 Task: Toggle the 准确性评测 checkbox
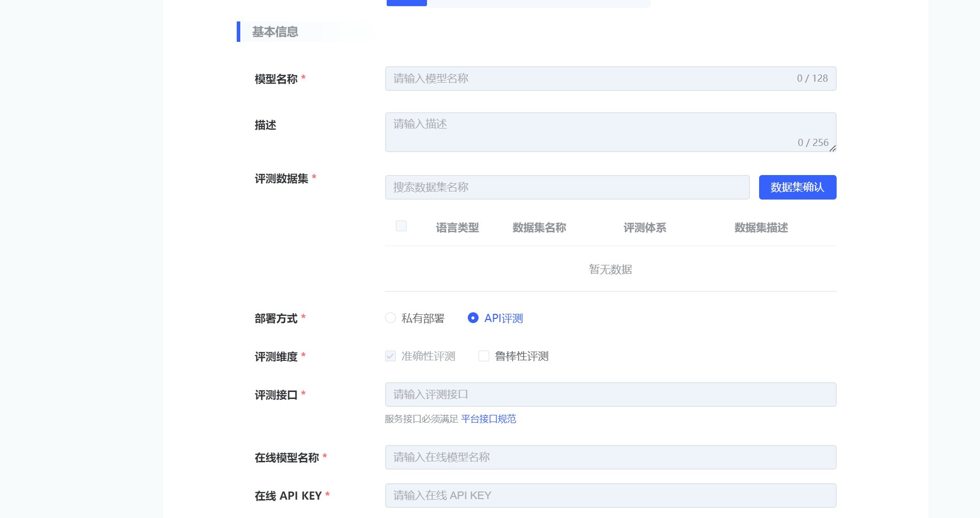391,356
